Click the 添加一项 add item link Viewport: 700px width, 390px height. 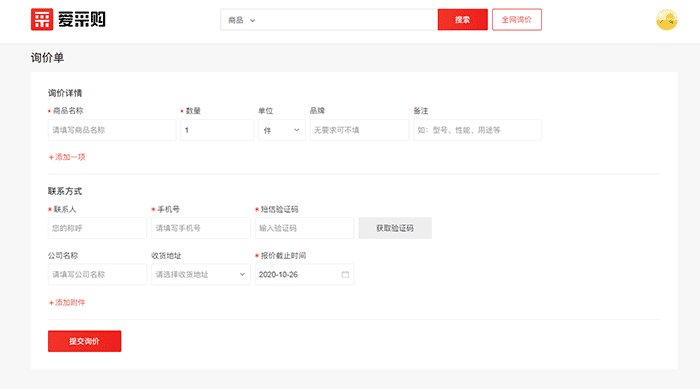pyautogui.click(x=67, y=157)
